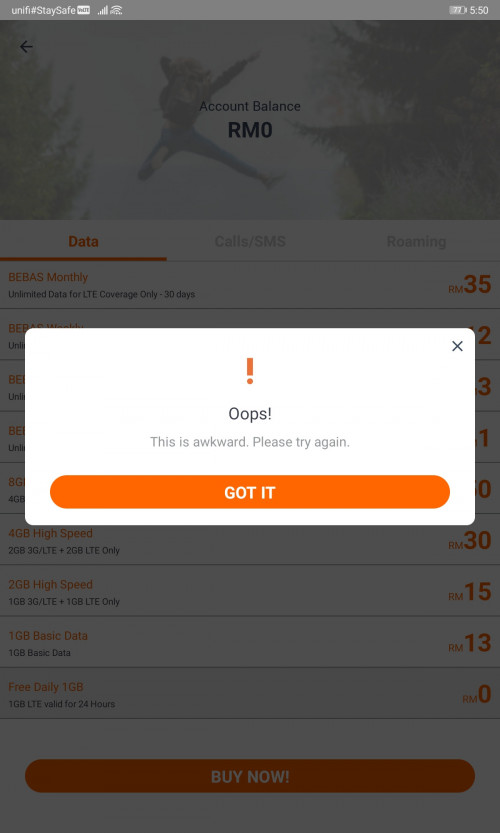Tap the GOT IT button
Image resolution: width=500 pixels, height=833 pixels.
point(250,492)
